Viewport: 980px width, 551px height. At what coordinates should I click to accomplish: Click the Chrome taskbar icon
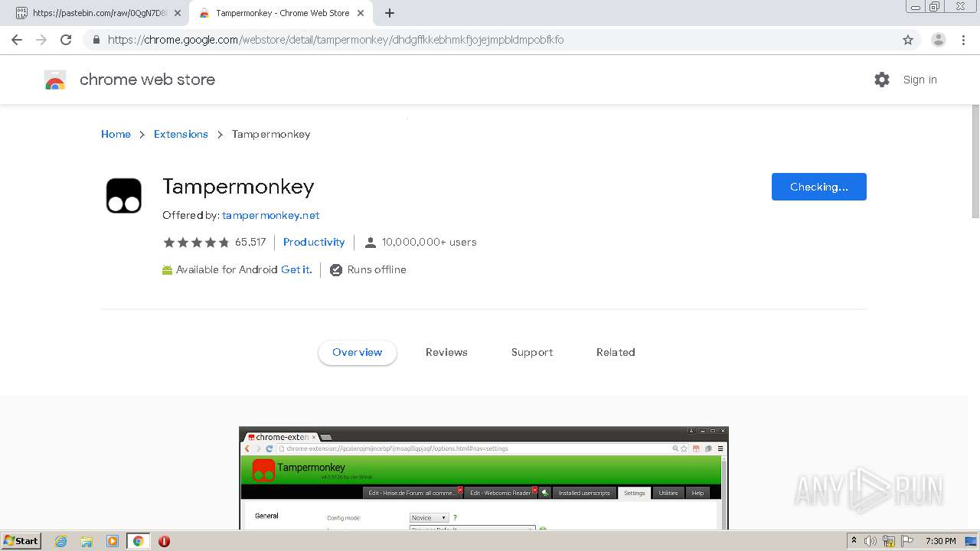point(138,541)
